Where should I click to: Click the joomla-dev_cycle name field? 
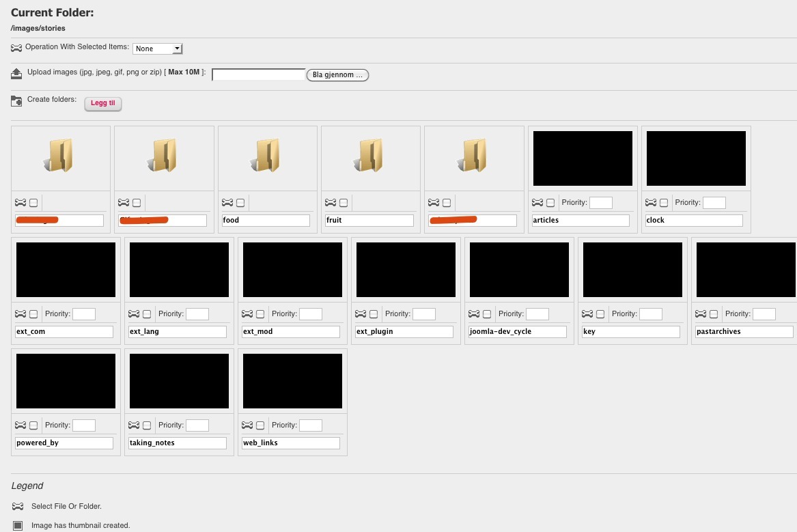pos(518,332)
